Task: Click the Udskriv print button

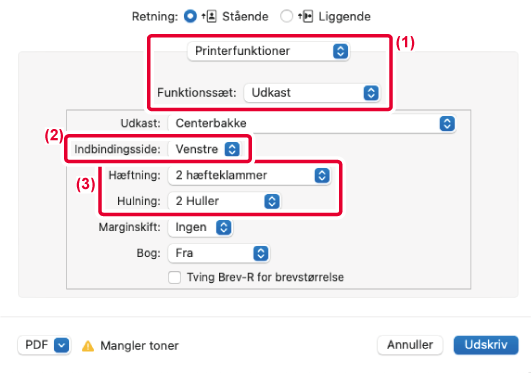Action: coord(486,345)
